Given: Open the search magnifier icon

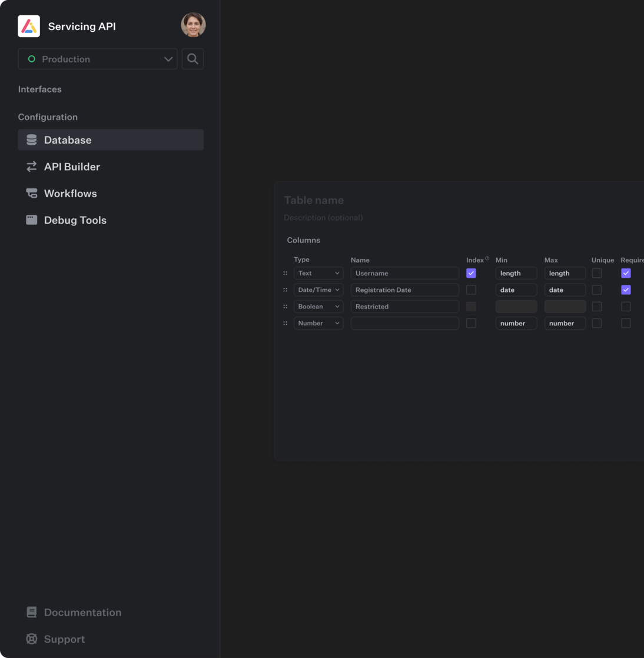Looking at the screenshot, I should pyautogui.click(x=192, y=59).
